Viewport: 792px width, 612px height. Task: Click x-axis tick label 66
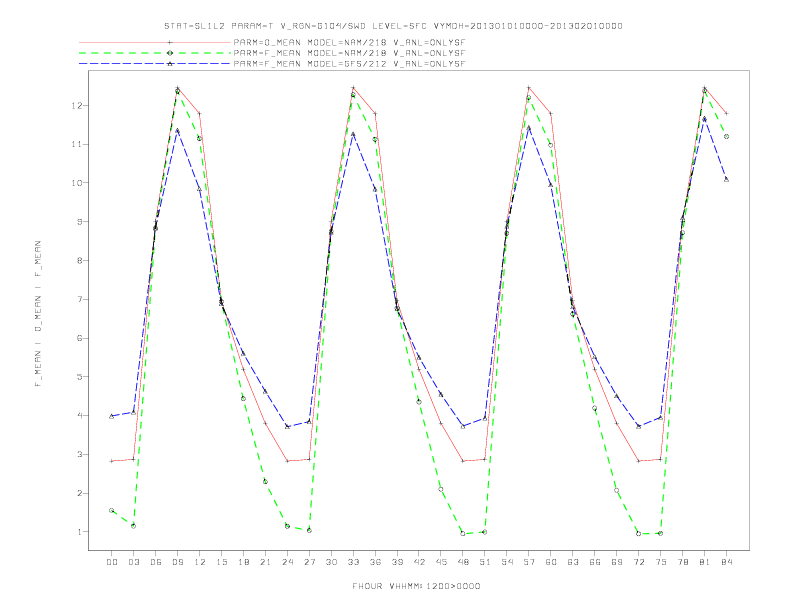coord(595,562)
